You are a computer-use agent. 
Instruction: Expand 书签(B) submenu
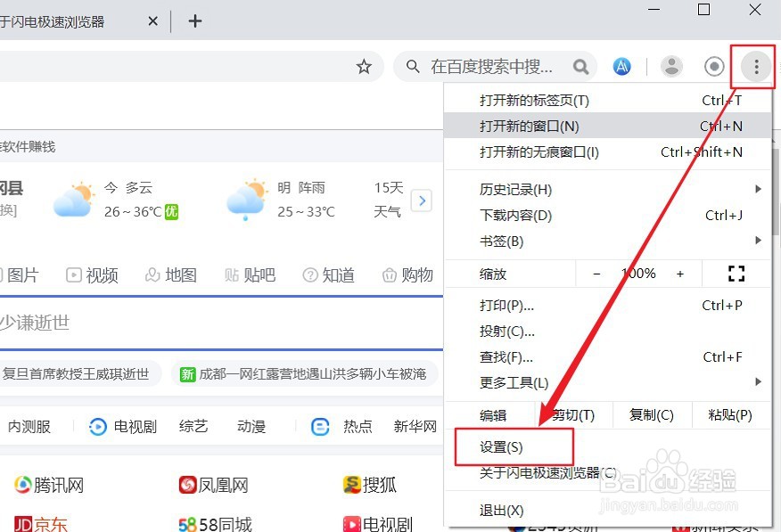click(x=606, y=241)
